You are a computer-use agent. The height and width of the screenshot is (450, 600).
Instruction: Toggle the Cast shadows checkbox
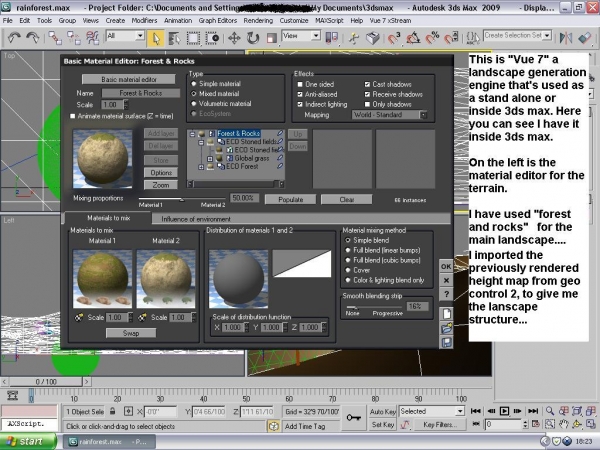[x=367, y=84]
